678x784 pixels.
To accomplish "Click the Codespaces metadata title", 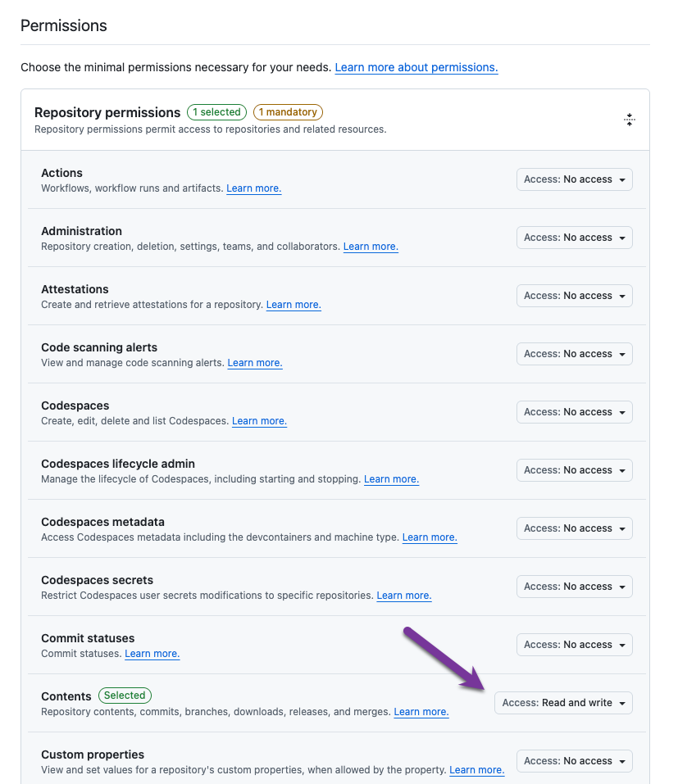I will point(102,522).
